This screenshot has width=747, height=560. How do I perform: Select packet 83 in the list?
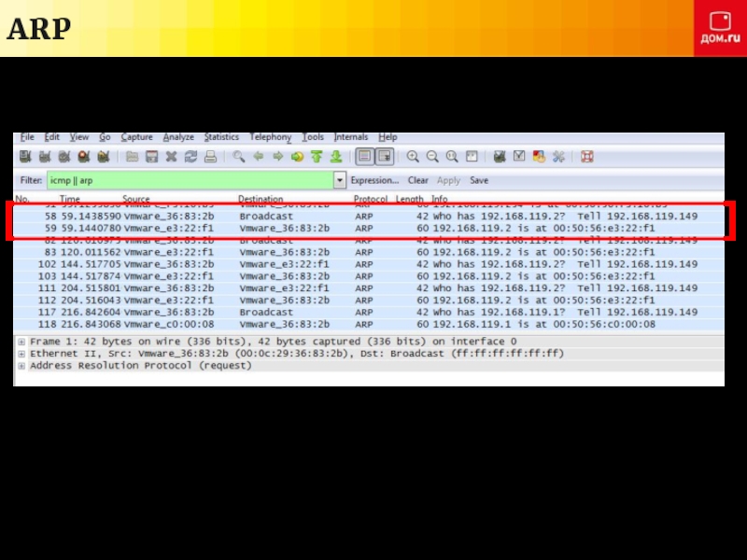tap(369, 252)
